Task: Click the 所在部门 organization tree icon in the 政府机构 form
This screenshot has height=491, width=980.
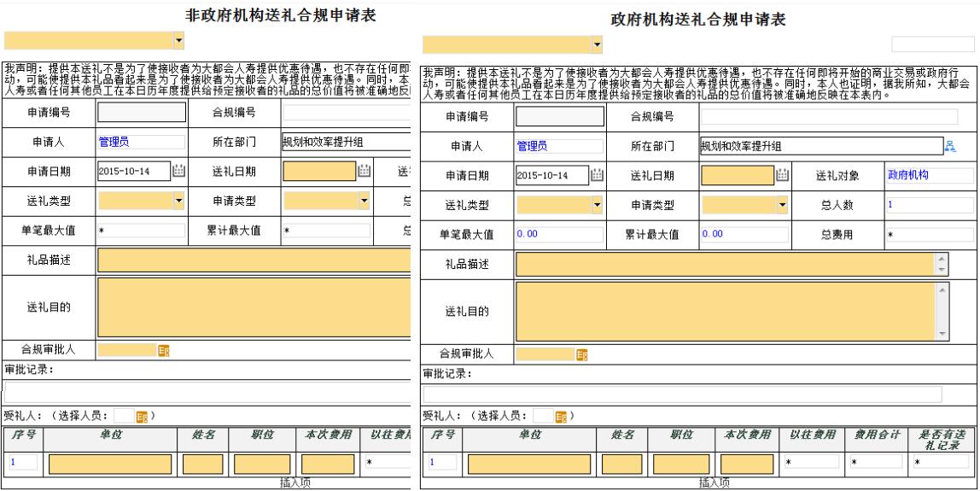Action: [x=951, y=146]
